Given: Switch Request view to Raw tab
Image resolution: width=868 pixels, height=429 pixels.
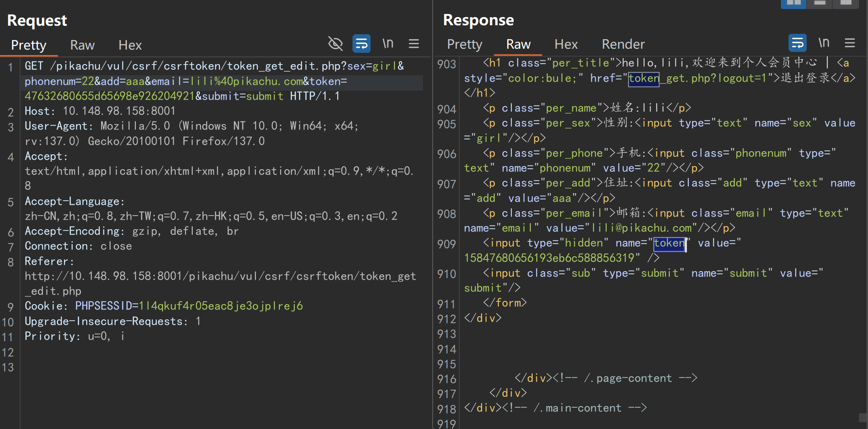Looking at the screenshot, I should [82, 45].
